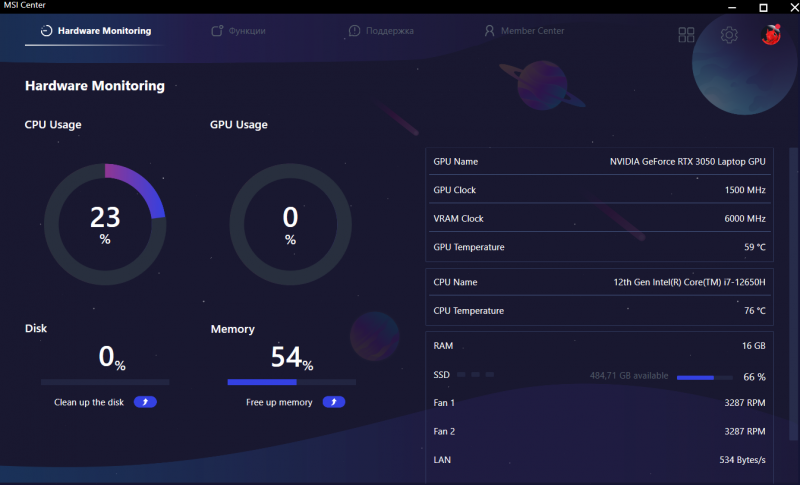The image size is (800, 485).
Task: Click the Memory 54% value
Action: (x=292, y=357)
